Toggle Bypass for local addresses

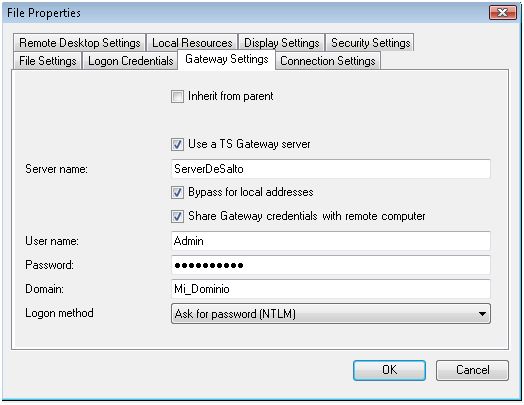coord(177,192)
